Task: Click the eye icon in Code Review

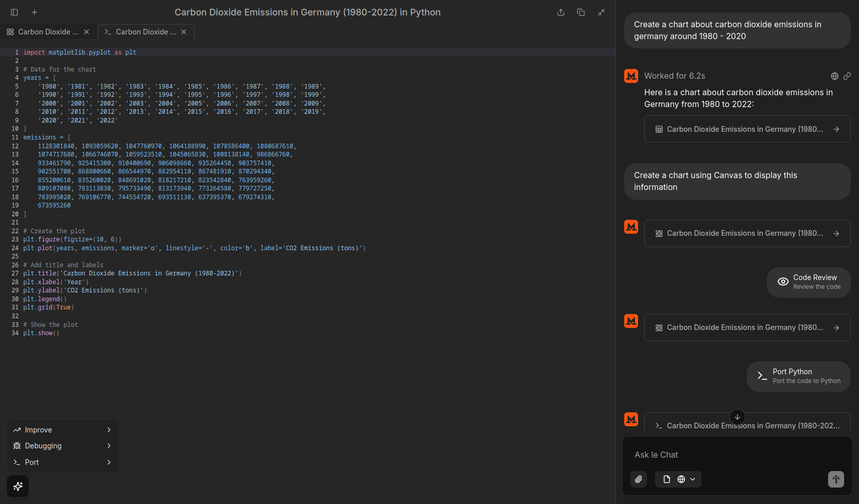Action: click(x=783, y=282)
